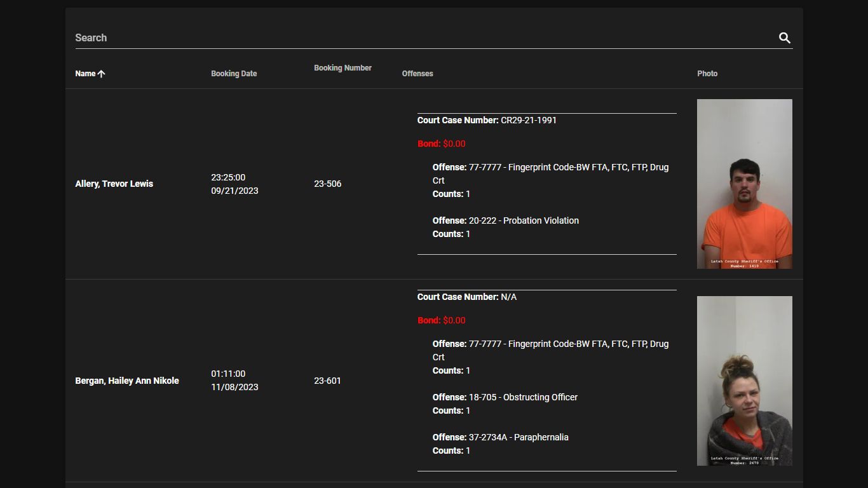
Task: Click the 09/21/2023 booking date
Action: tap(234, 191)
